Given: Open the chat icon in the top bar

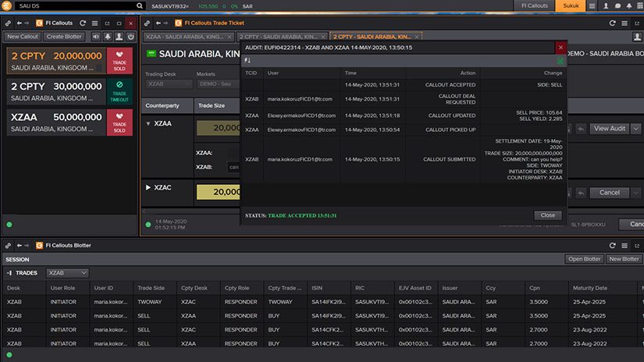Looking at the screenshot, I should pyautogui.click(x=617, y=5).
